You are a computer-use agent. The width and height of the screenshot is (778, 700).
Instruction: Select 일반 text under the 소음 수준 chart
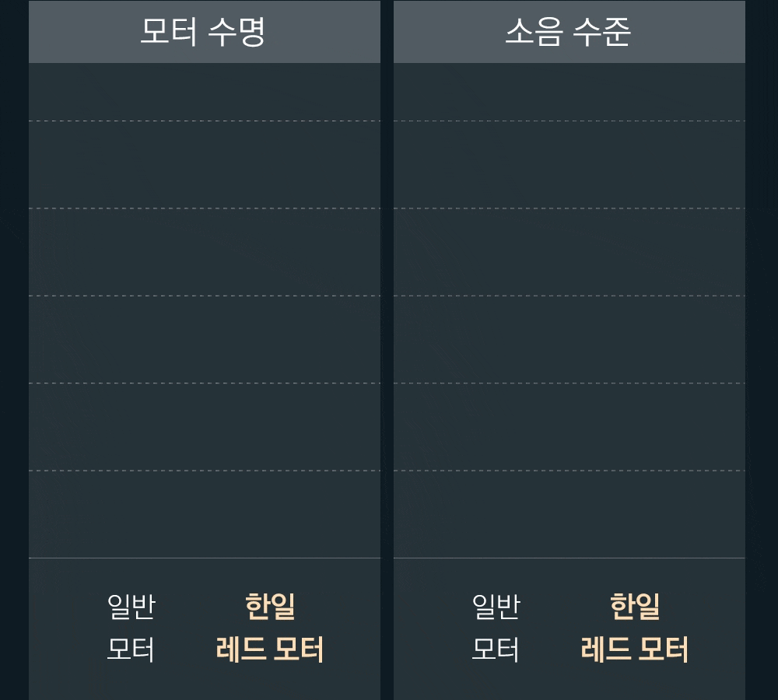[496, 606]
